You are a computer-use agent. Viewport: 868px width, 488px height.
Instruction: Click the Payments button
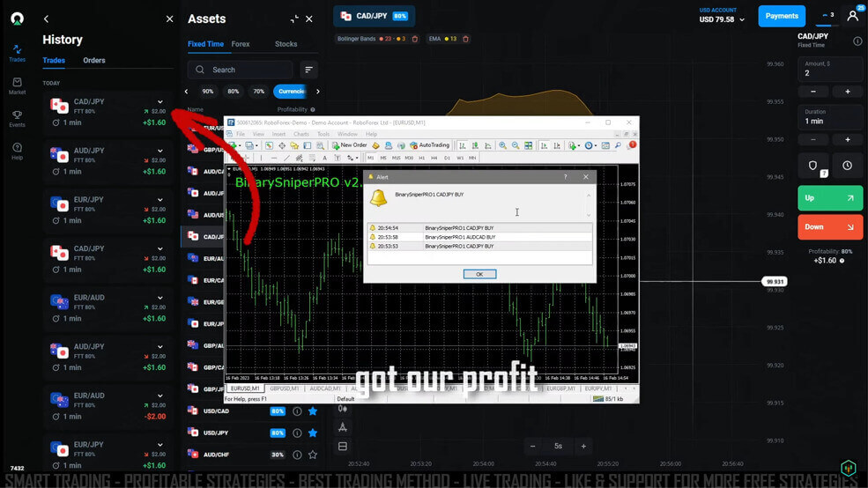(x=782, y=16)
